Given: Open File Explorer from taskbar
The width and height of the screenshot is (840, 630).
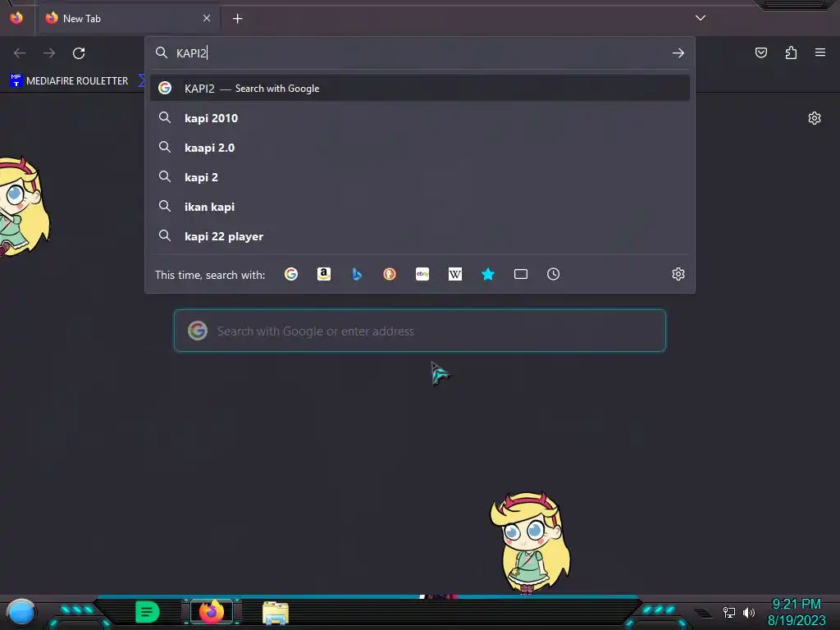Looking at the screenshot, I should click(276, 612).
